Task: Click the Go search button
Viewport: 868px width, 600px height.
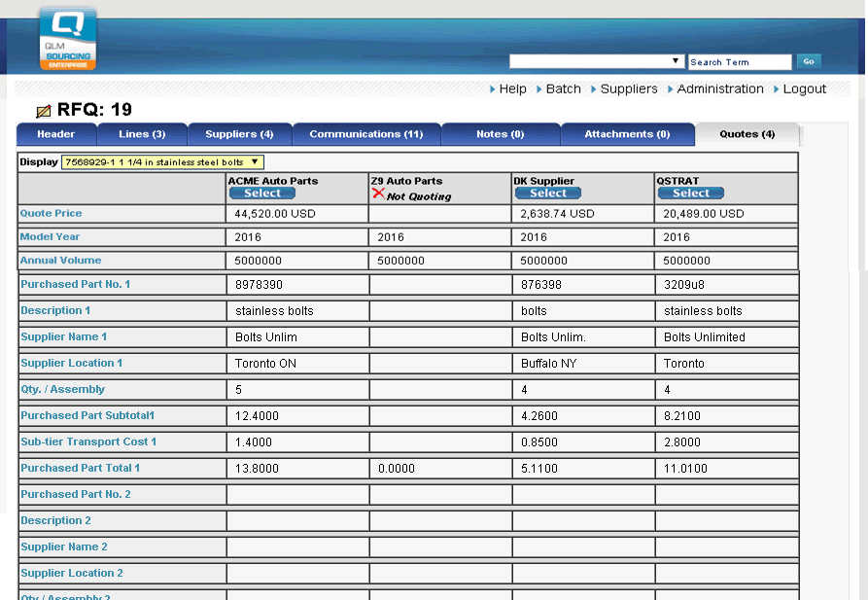Action: coord(809,61)
